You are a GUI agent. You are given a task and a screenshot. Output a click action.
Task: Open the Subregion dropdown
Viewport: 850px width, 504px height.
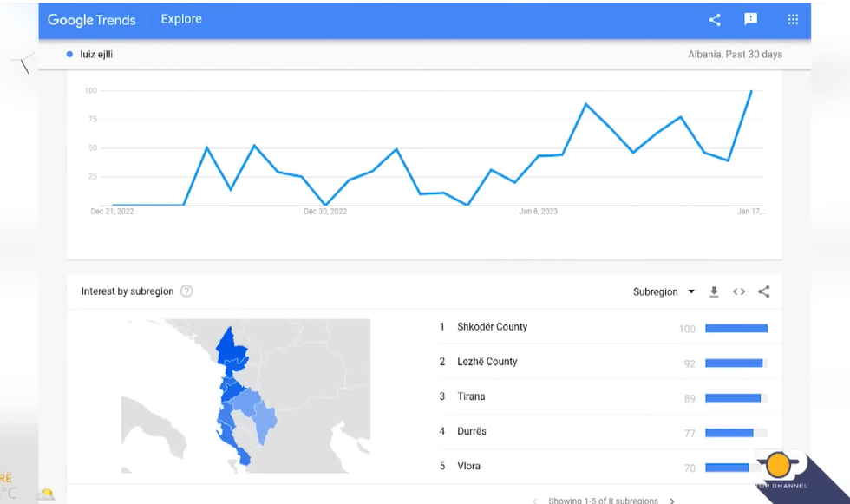(x=664, y=292)
